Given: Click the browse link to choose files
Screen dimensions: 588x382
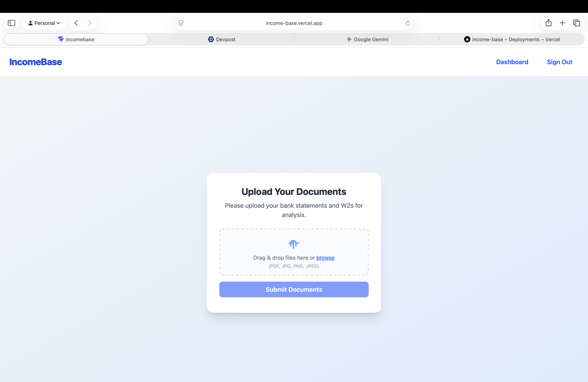Looking at the screenshot, I should pyautogui.click(x=325, y=258).
